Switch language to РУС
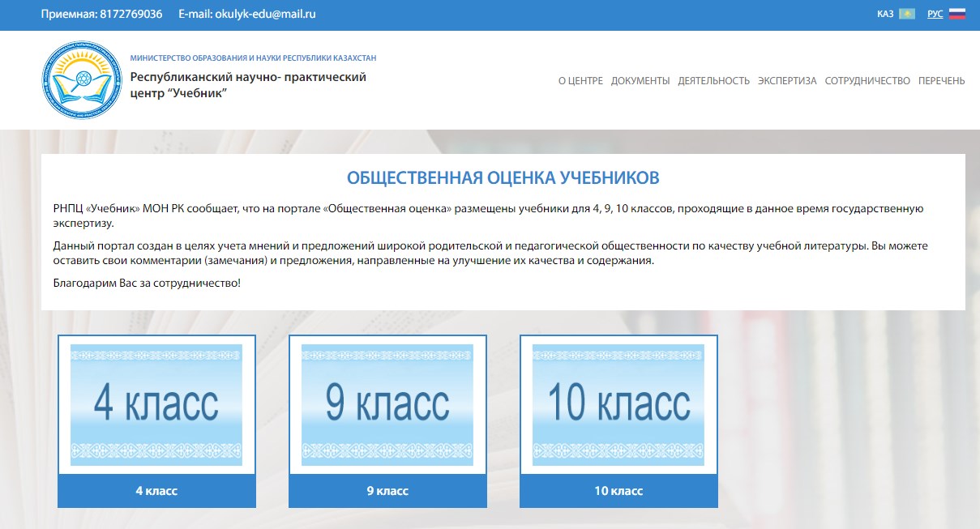Image resolution: width=980 pixels, height=529 pixels. 935,15
